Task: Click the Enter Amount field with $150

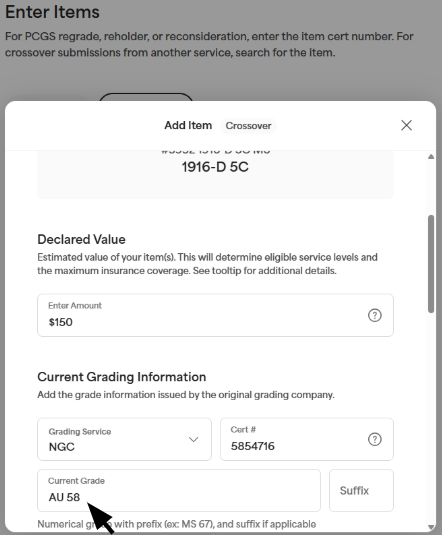Action: pyautogui.click(x=215, y=315)
